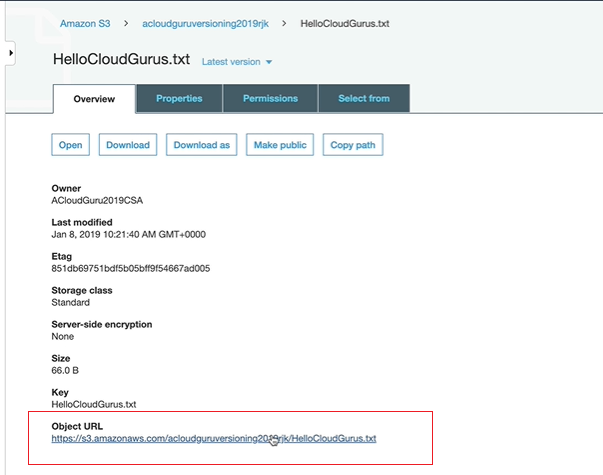603x475 pixels.
Task: Click the Size label
Action: (x=61, y=358)
